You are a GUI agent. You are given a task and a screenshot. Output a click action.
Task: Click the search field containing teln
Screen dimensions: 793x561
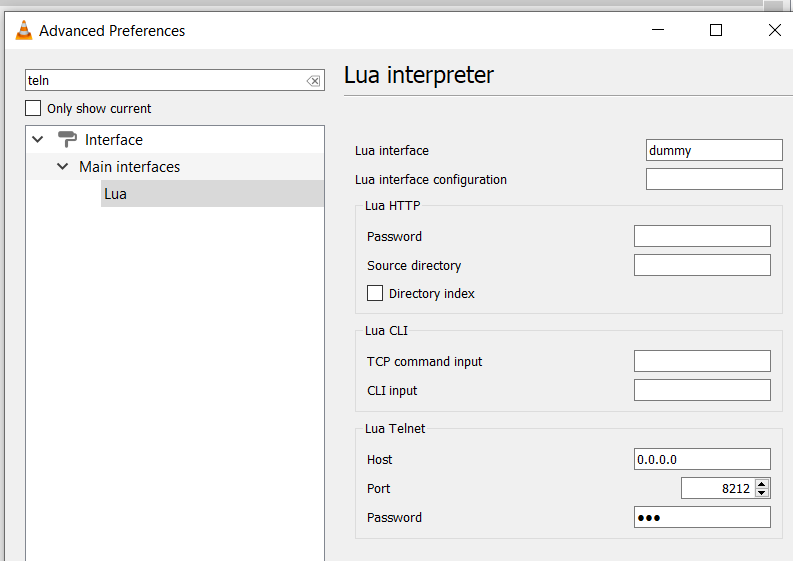pos(174,80)
